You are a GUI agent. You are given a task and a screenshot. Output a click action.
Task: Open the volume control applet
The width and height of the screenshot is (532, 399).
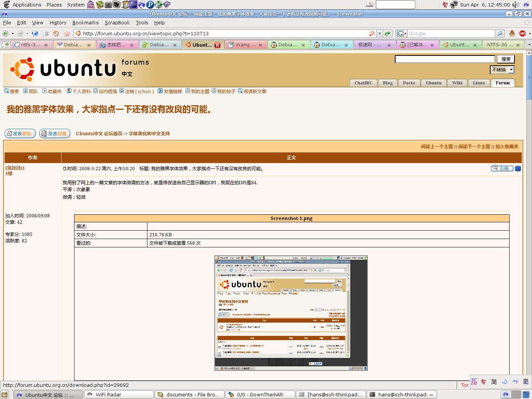516,5
